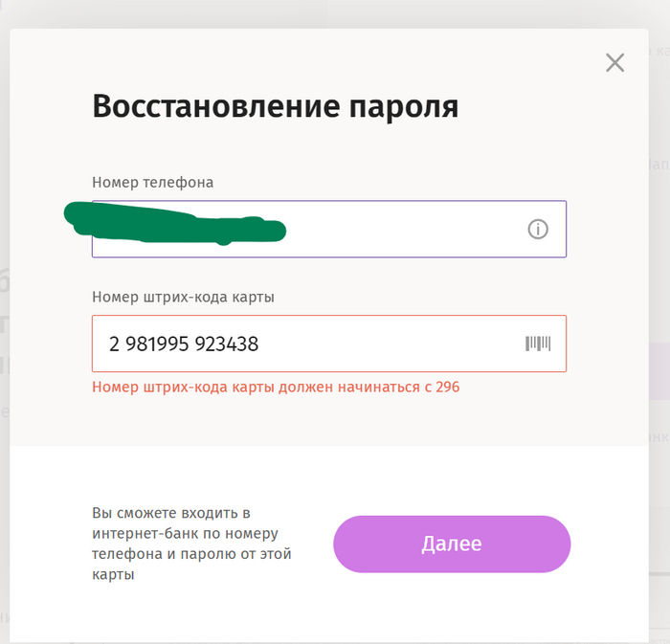Close the password recovery dialog
The height and width of the screenshot is (644, 670).
[x=614, y=63]
